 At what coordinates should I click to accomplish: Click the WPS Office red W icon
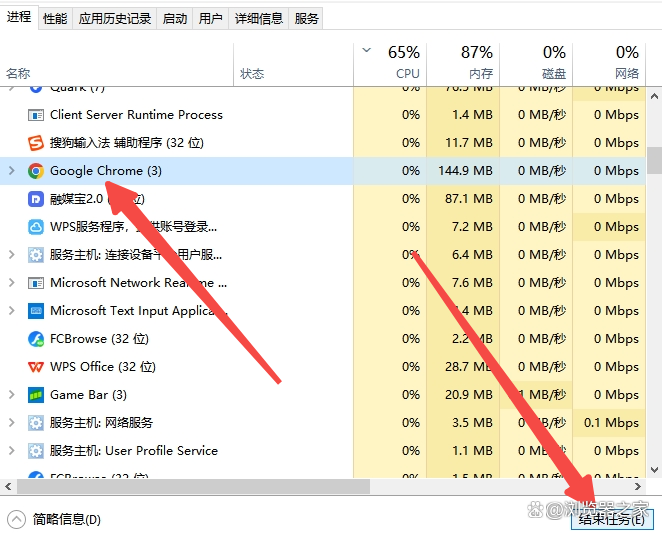coord(36,367)
